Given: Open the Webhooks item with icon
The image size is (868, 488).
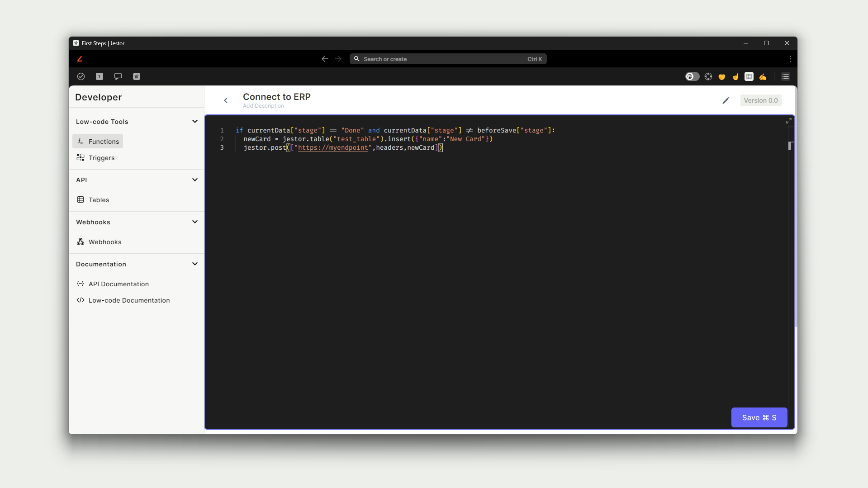Looking at the screenshot, I should click(99, 242).
